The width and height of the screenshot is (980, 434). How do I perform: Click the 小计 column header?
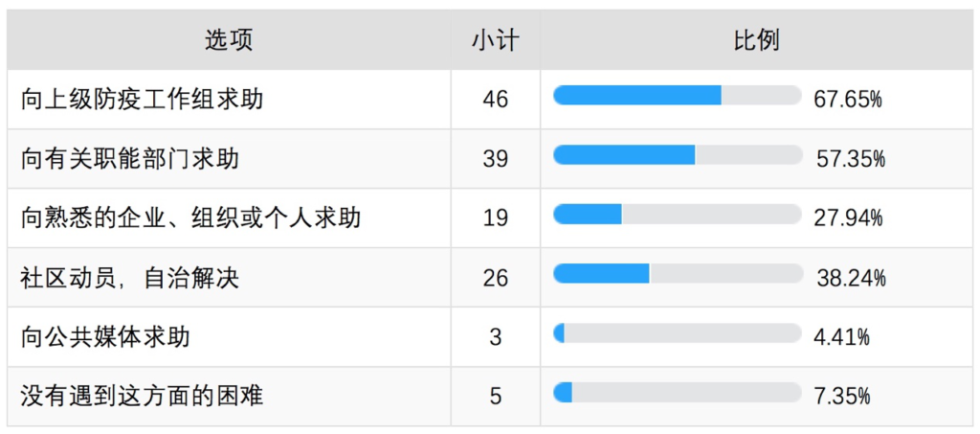pyautogui.click(x=495, y=41)
